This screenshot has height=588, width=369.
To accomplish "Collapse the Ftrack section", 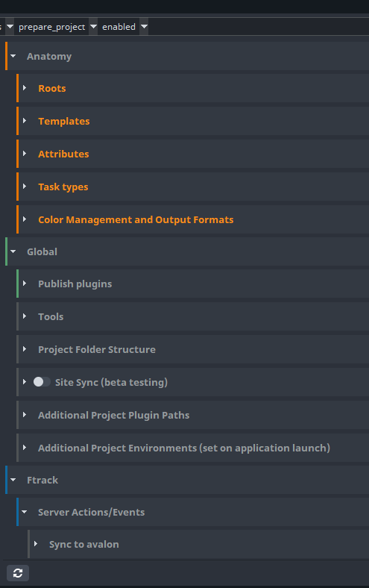I will pyautogui.click(x=13, y=480).
